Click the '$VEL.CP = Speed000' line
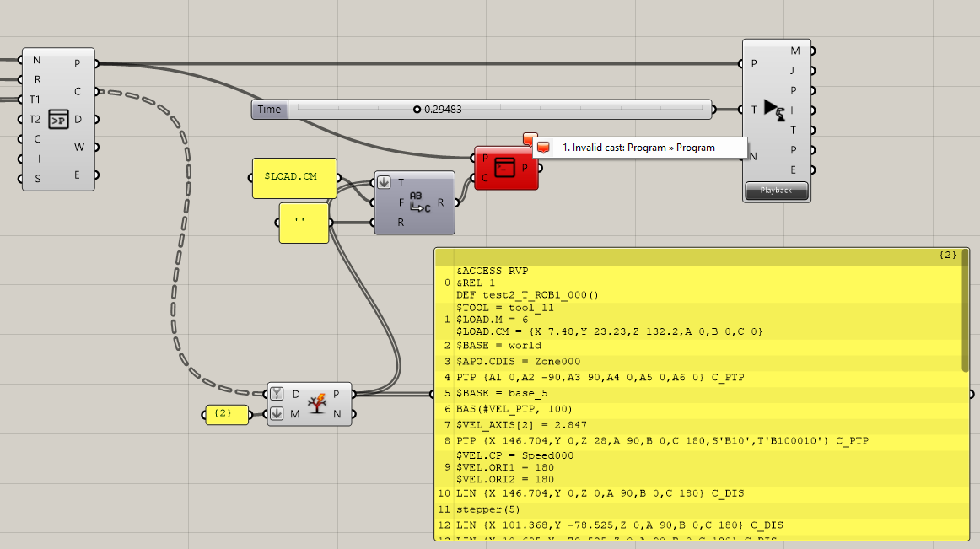Image resolution: width=980 pixels, height=549 pixels. click(x=514, y=455)
